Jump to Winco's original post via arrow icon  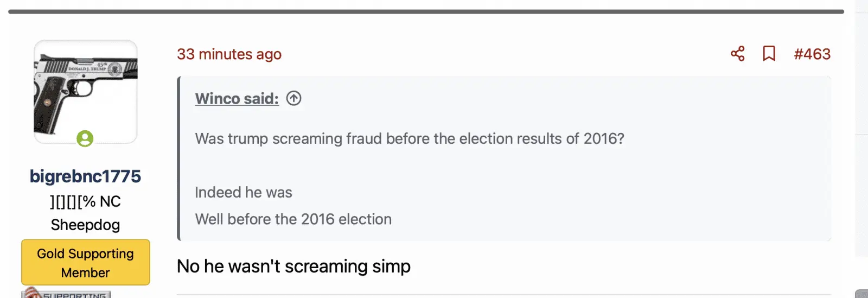[293, 98]
